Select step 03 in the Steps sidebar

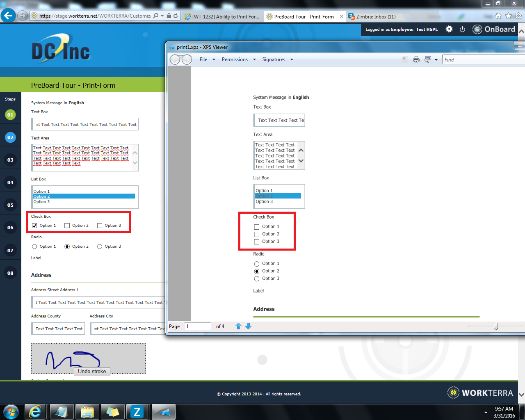coord(10,160)
